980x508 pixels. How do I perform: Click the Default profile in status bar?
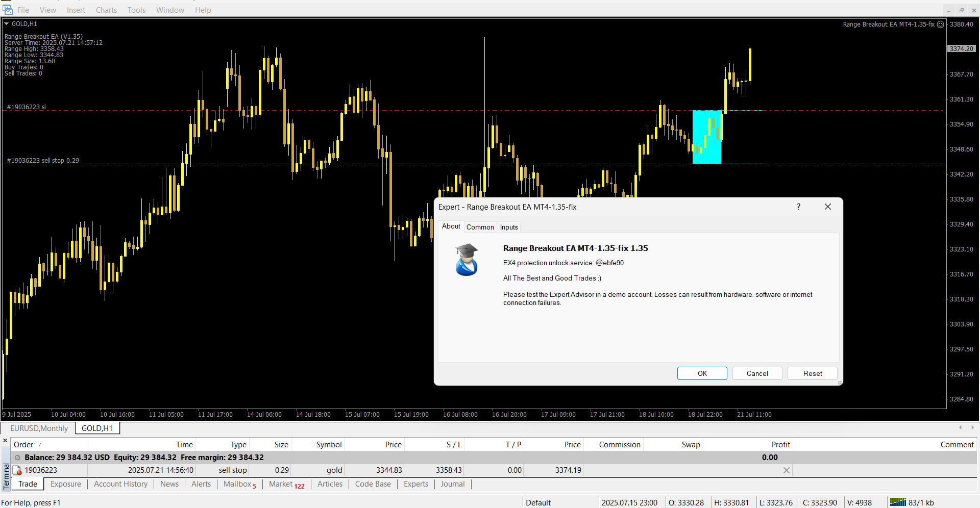[538, 503]
